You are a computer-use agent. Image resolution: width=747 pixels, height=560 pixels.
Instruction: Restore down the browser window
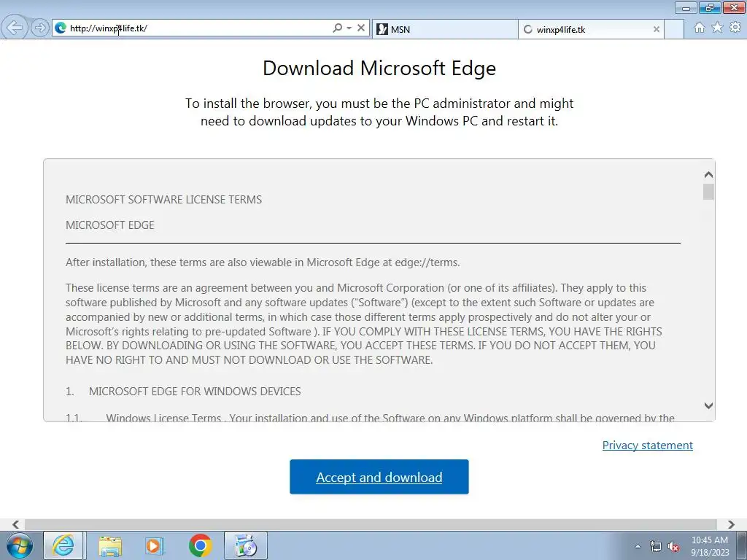coord(710,7)
